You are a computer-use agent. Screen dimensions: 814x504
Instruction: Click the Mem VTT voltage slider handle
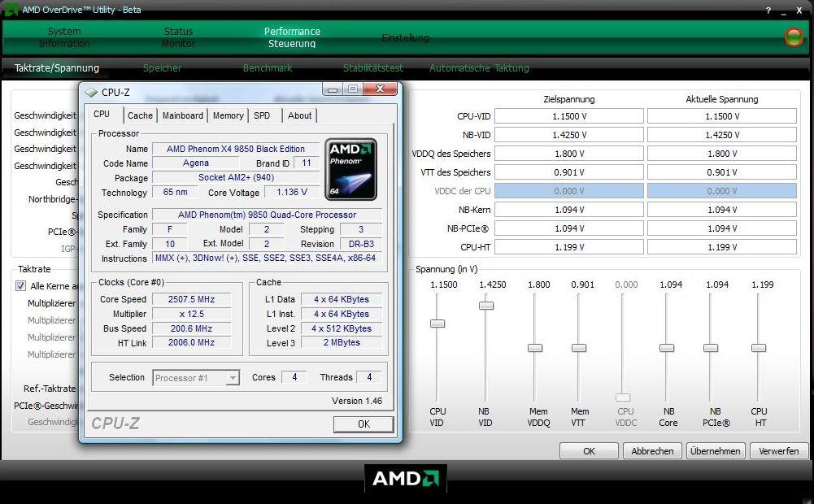579,348
